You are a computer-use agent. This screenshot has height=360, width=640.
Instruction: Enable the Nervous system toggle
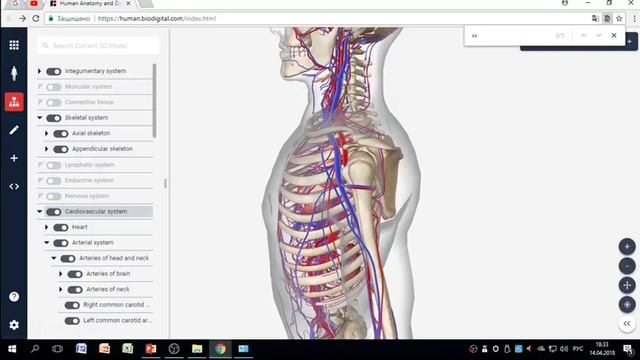(x=53, y=196)
